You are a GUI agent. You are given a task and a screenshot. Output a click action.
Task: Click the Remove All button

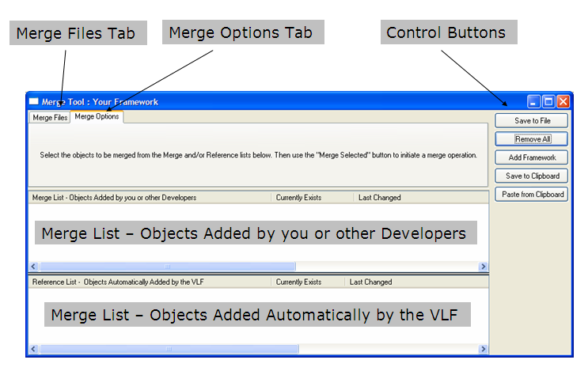(532, 139)
